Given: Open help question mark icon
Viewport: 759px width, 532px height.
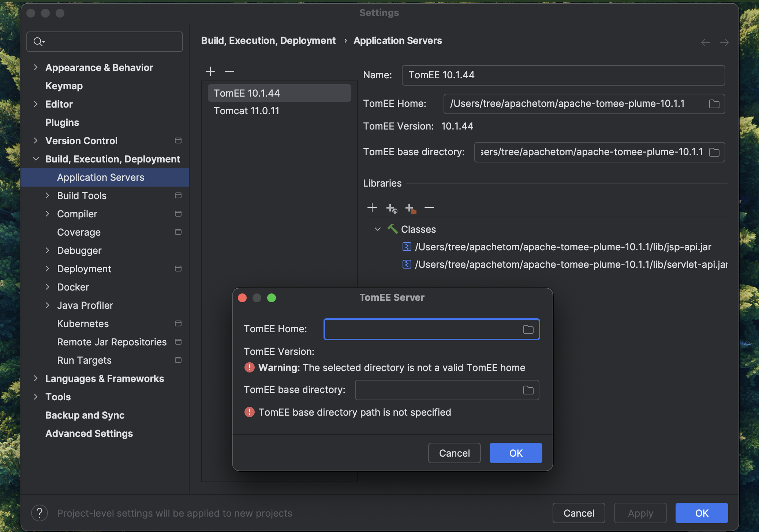Looking at the screenshot, I should 40,513.
